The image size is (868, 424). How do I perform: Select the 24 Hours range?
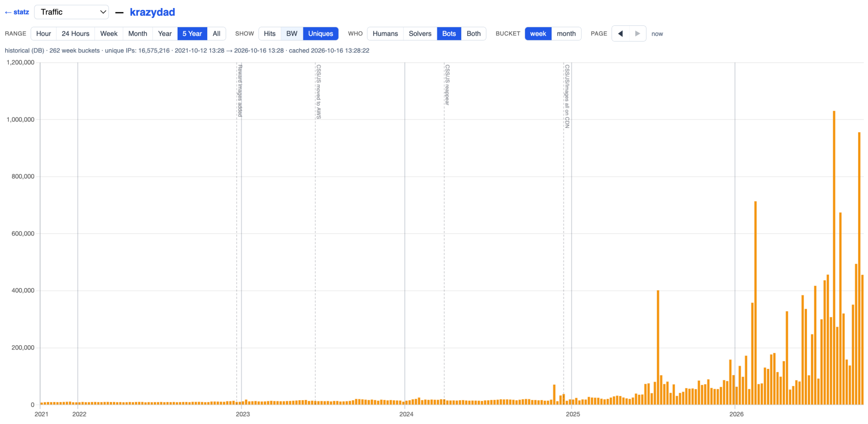click(x=75, y=34)
